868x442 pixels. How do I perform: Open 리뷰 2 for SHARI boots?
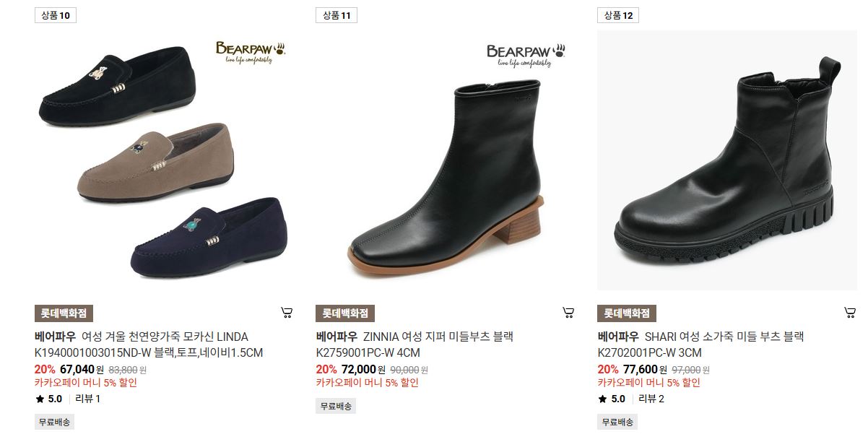(x=651, y=399)
